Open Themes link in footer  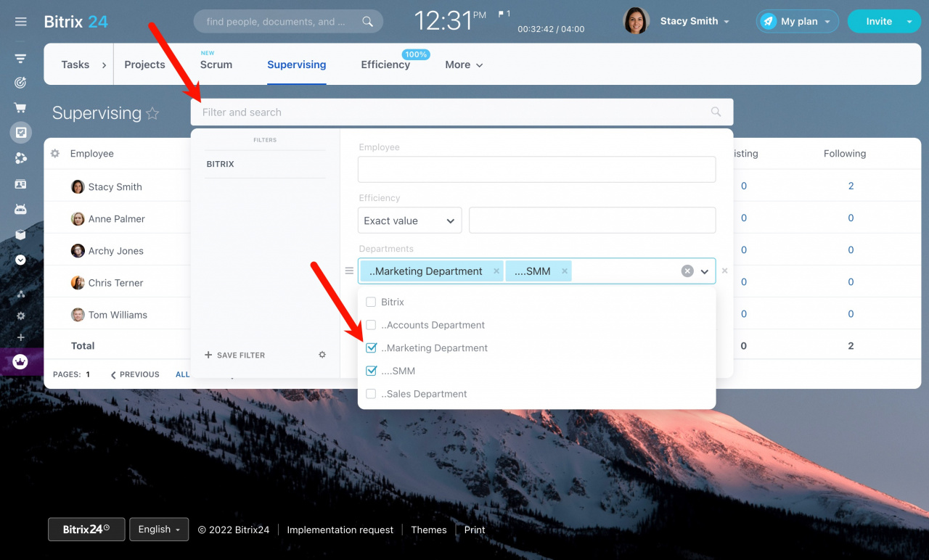click(x=429, y=530)
